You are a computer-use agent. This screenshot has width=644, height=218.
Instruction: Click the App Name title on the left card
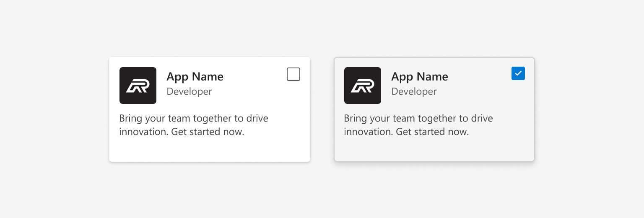click(195, 77)
